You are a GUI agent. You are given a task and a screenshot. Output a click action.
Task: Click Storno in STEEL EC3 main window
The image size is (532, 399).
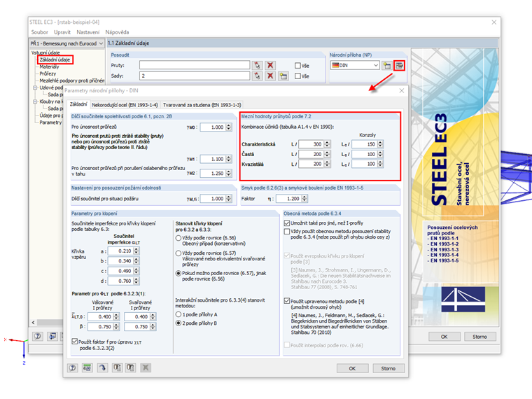(479, 337)
